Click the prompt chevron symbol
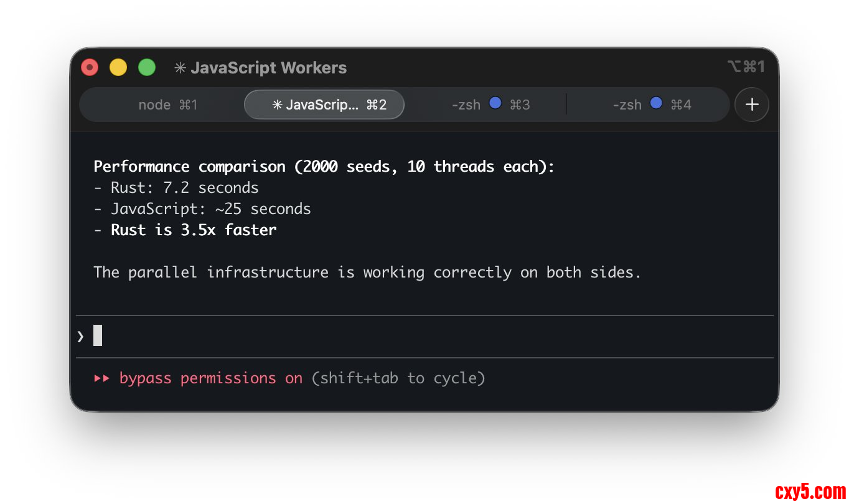The image size is (849, 504). pyautogui.click(x=80, y=337)
